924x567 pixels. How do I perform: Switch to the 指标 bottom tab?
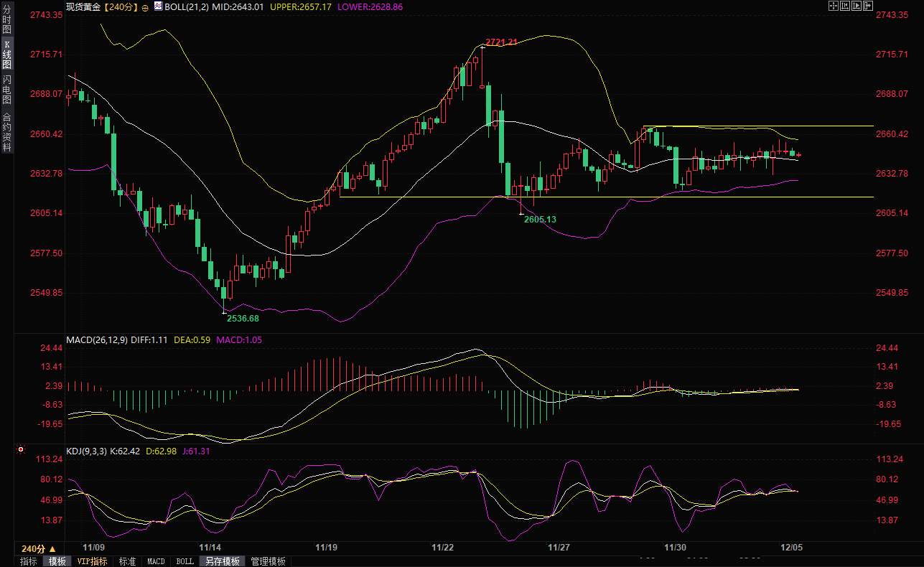(29, 561)
